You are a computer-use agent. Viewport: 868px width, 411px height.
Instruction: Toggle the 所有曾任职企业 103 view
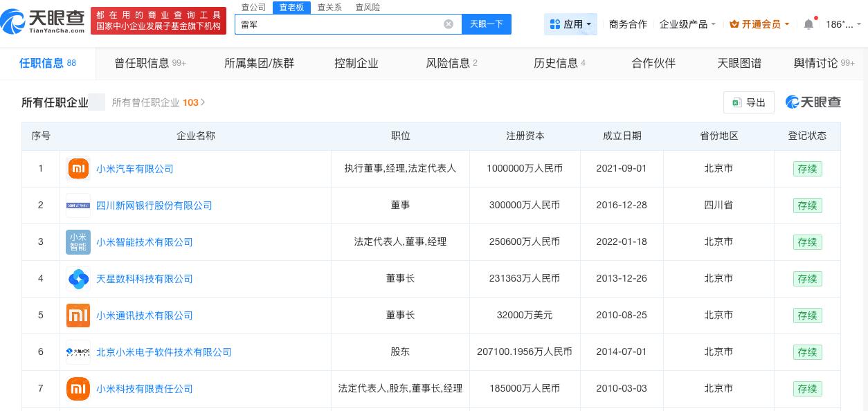tap(159, 102)
